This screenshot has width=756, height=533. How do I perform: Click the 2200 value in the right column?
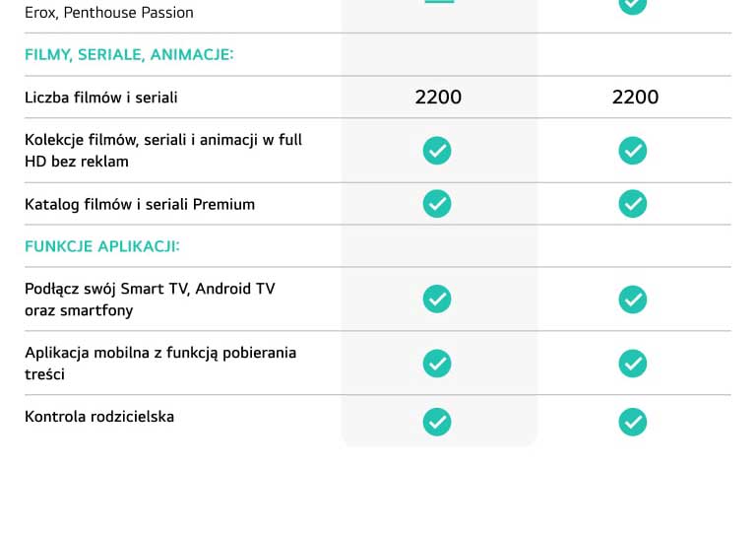point(636,97)
